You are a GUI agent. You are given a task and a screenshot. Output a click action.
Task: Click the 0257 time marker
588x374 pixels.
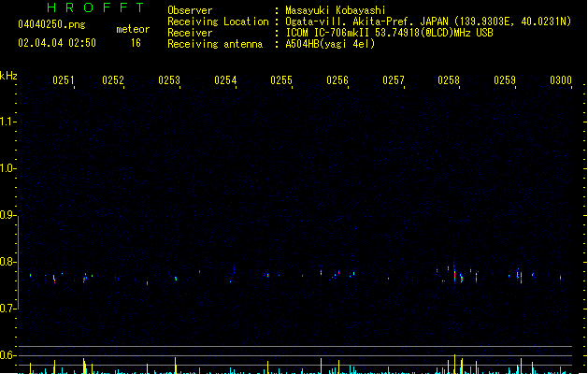394,80
